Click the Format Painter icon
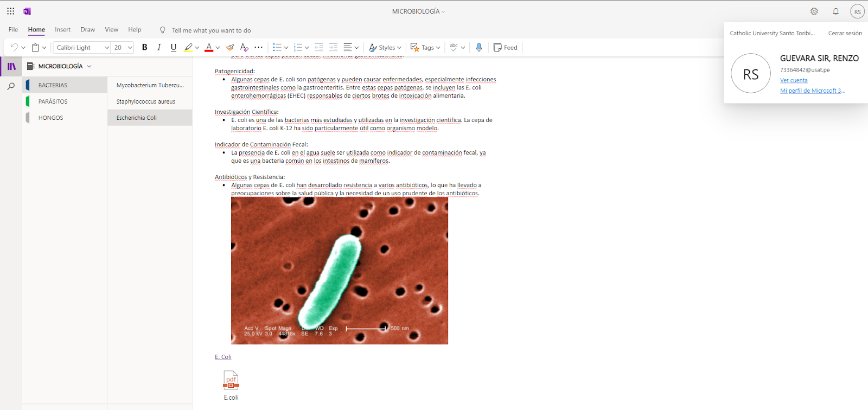 [x=230, y=47]
